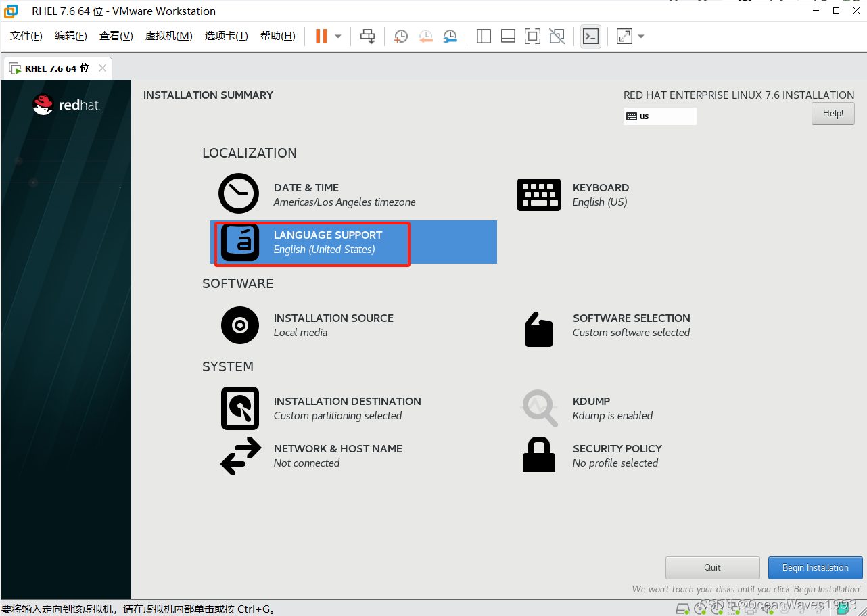Open Installation Source via the disc icon
867x616 pixels.
(240, 325)
